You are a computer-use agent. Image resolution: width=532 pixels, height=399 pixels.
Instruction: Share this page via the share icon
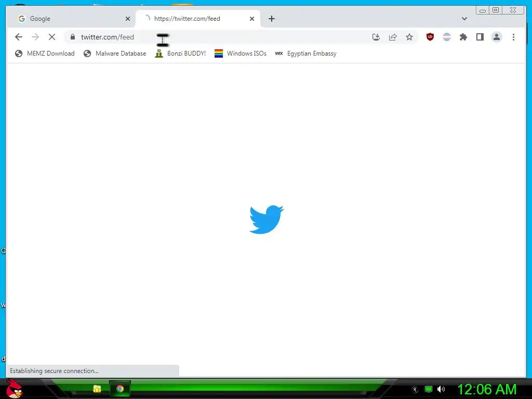tap(393, 37)
